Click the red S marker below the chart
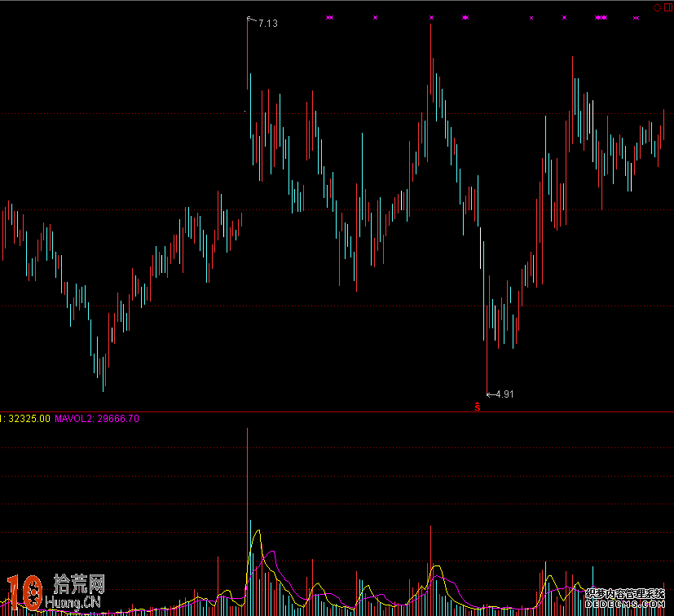This screenshot has width=674, height=616. [x=478, y=404]
